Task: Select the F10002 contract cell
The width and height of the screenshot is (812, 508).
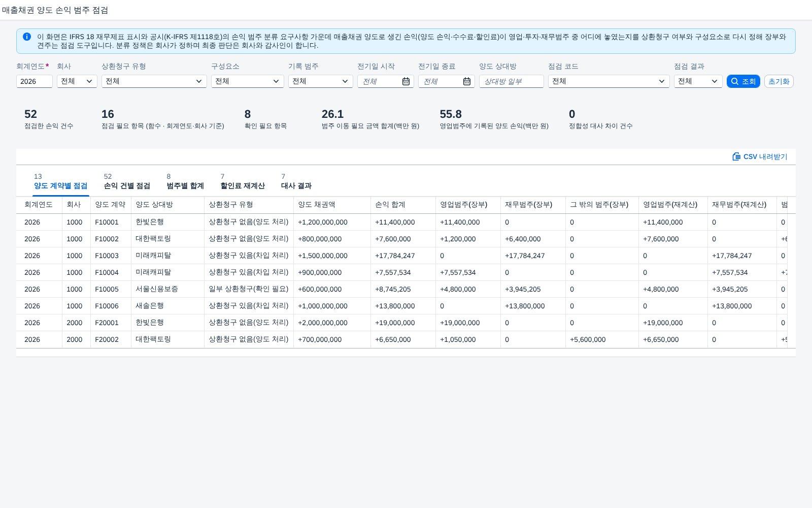Action: [111, 239]
